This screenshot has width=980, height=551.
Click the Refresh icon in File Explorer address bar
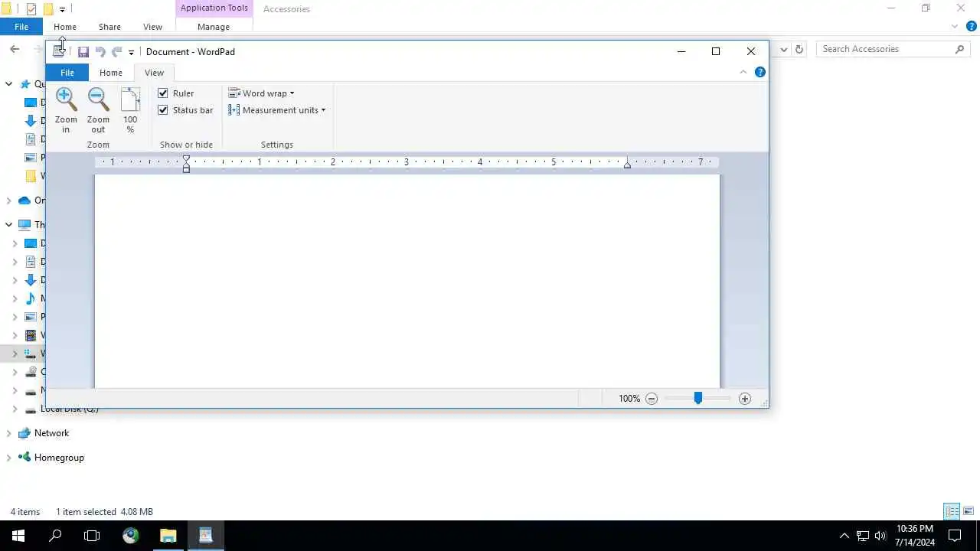point(799,49)
